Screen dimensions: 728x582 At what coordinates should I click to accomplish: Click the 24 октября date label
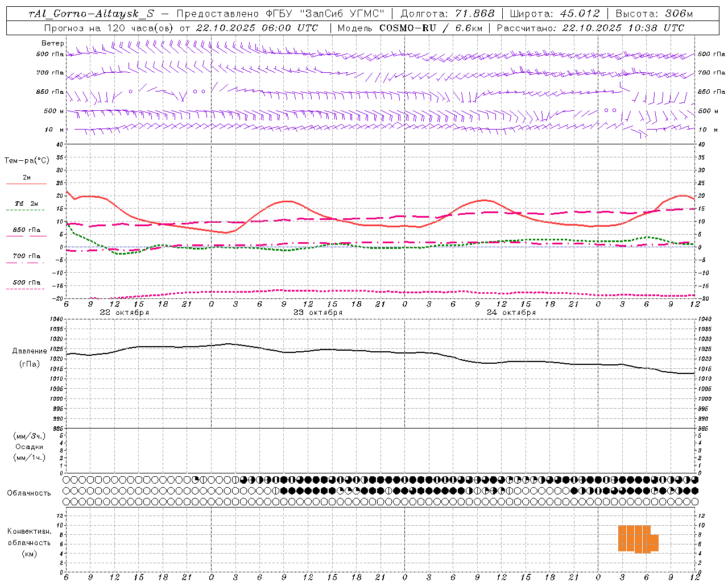click(x=511, y=313)
